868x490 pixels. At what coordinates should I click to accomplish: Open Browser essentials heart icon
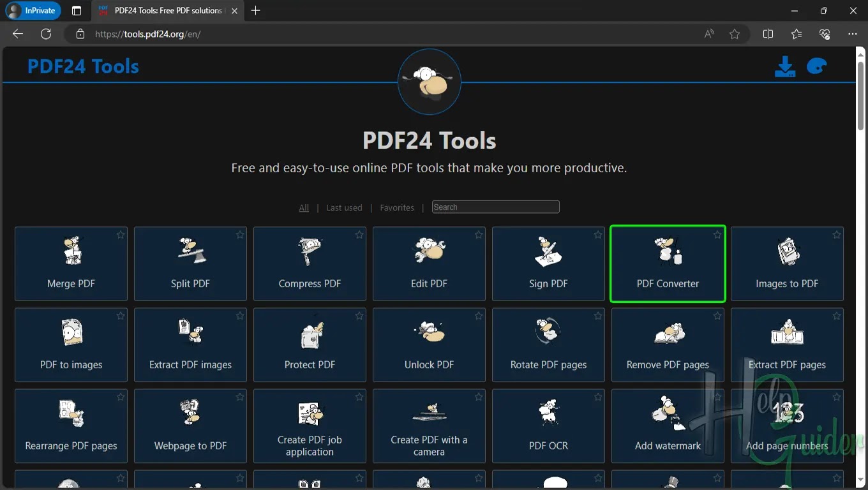[825, 34]
